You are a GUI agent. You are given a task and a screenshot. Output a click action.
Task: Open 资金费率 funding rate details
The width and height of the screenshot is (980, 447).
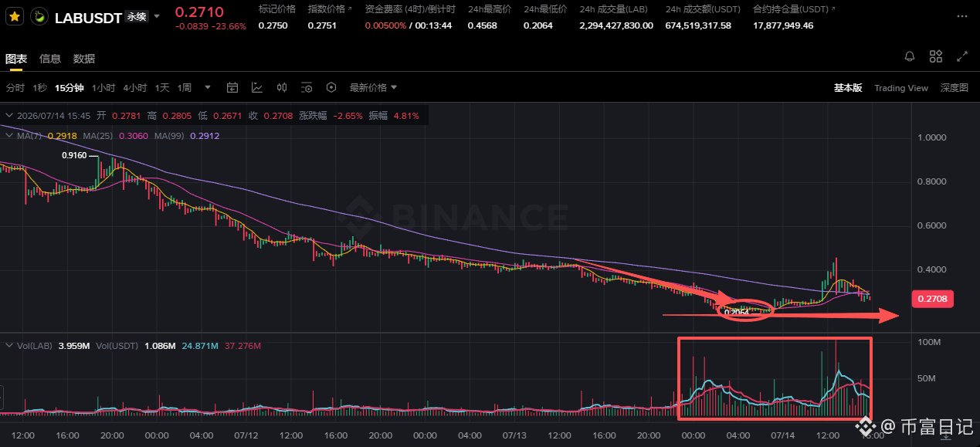pyautogui.click(x=409, y=9)
